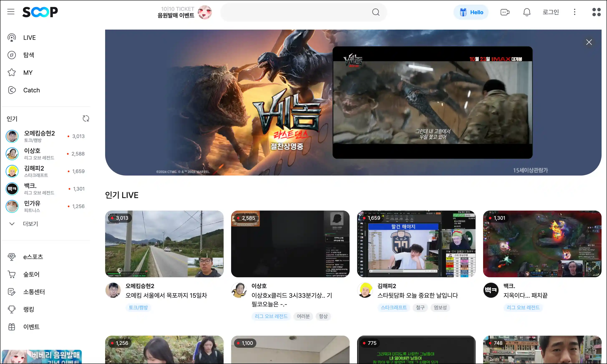
Task: Open the Catch sidebar menu
Action: click(x=31, y=90)
